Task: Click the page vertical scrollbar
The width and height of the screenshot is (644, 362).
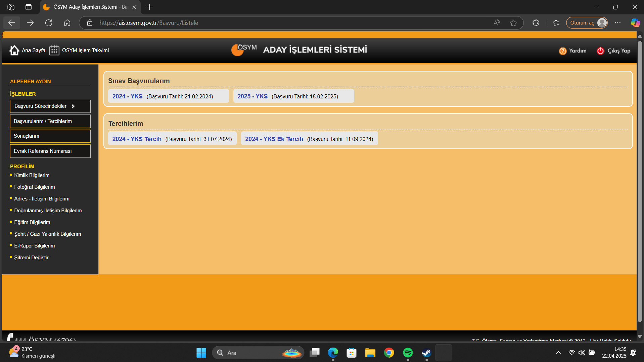Action: tap(640, 181)
